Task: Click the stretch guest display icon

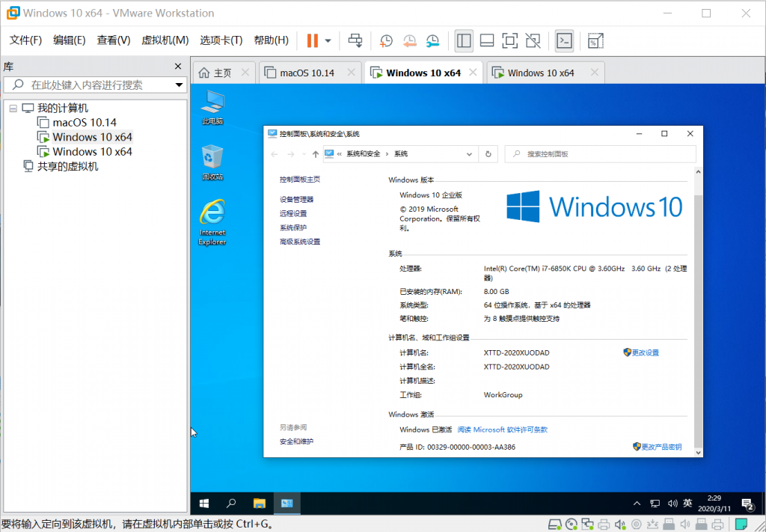Action: (x=595, y=40)
